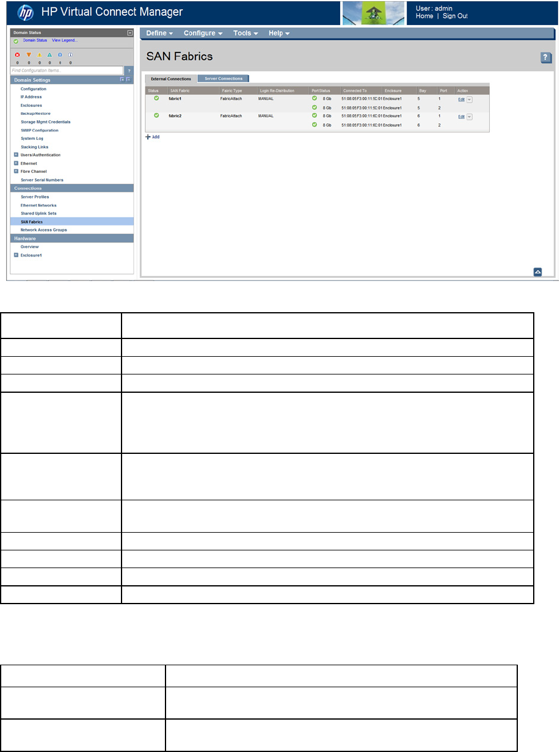The height and width of the screenshot is (752, 560).
Task: Open Storage Mgmt Credentials
Action: click(45, 122)
